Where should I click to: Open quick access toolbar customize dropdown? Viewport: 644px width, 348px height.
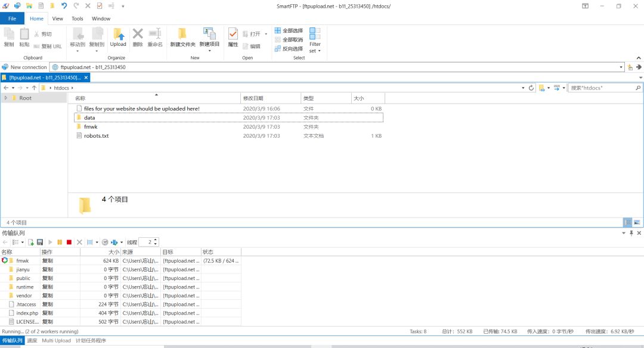(x=123, y=6)
